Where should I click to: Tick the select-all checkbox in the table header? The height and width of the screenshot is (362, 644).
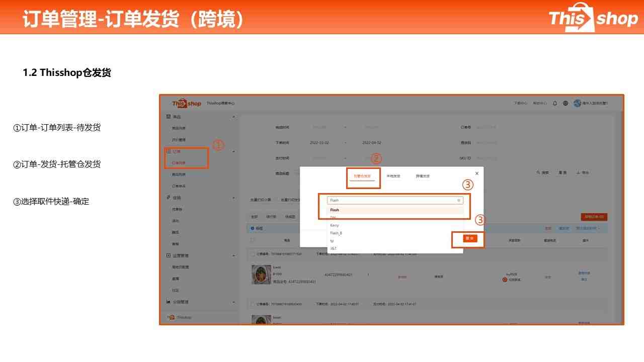point(253,240)
